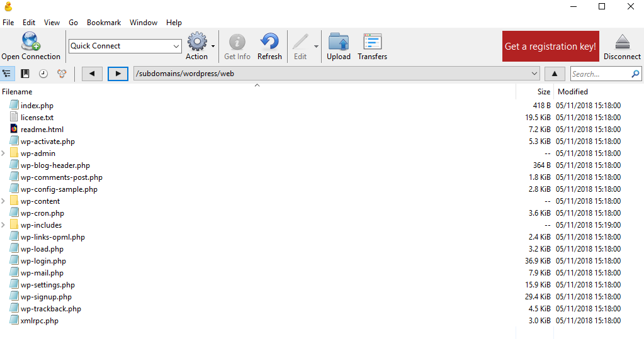This screenshot has height=339, width=644.
Task: Click the Edit pencil icon
Action: point(300,42)
